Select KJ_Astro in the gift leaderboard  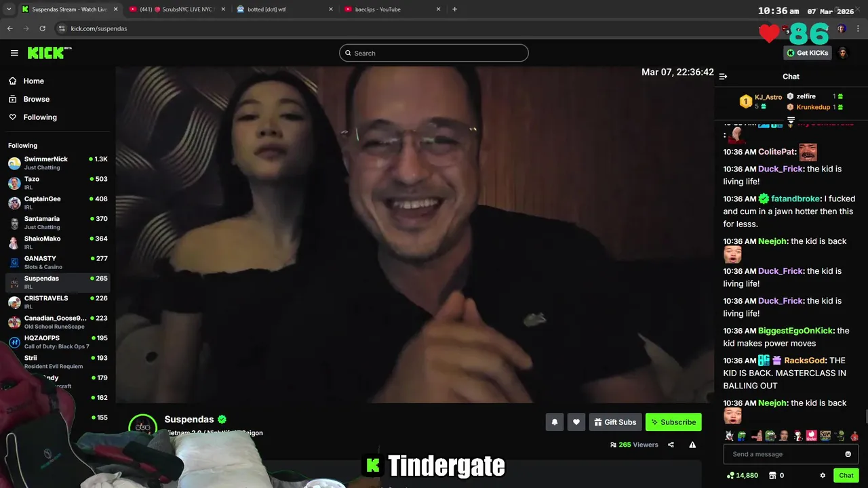768,98
